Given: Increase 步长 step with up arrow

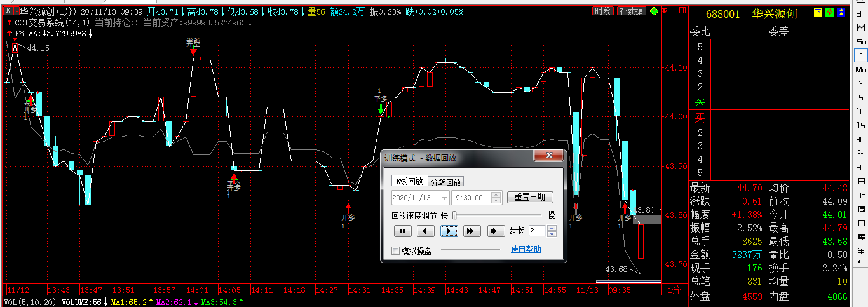Looking at the screenshot, I should 552,228.
